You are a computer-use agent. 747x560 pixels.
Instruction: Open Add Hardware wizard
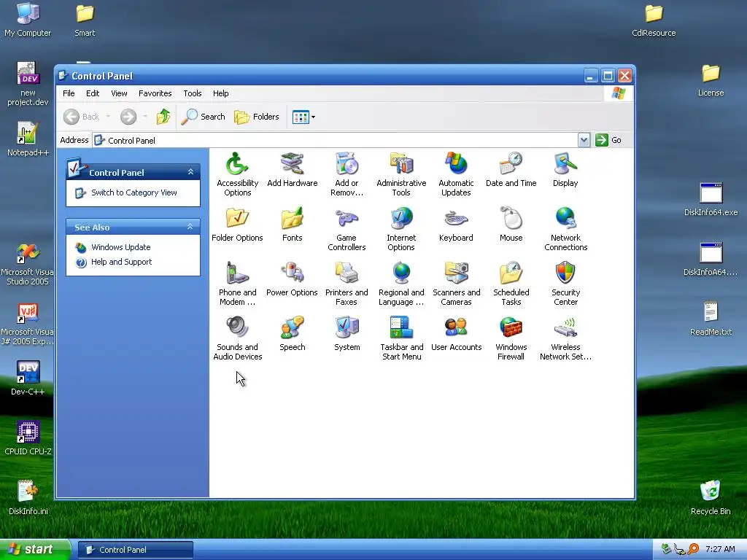tap(292, 169)
